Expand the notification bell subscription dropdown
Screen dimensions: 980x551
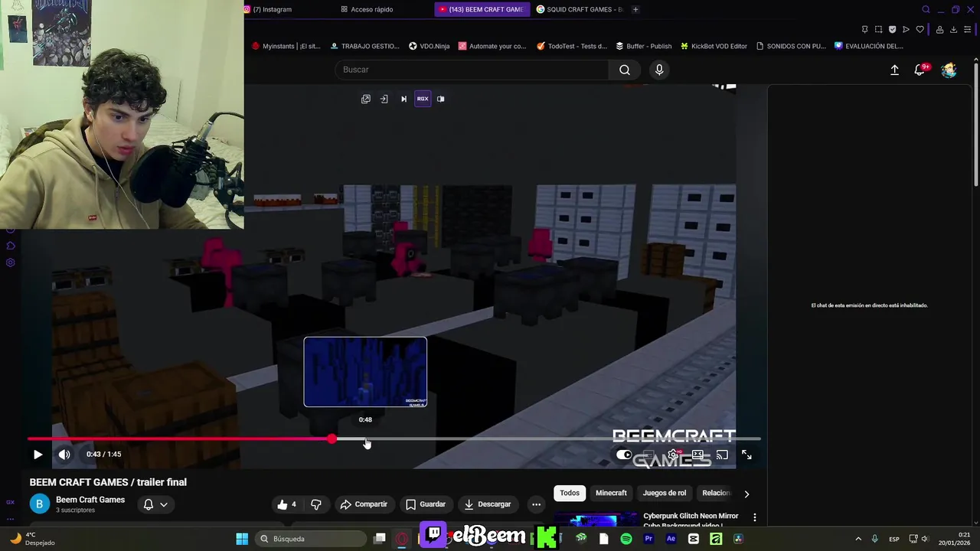point(155,504)
